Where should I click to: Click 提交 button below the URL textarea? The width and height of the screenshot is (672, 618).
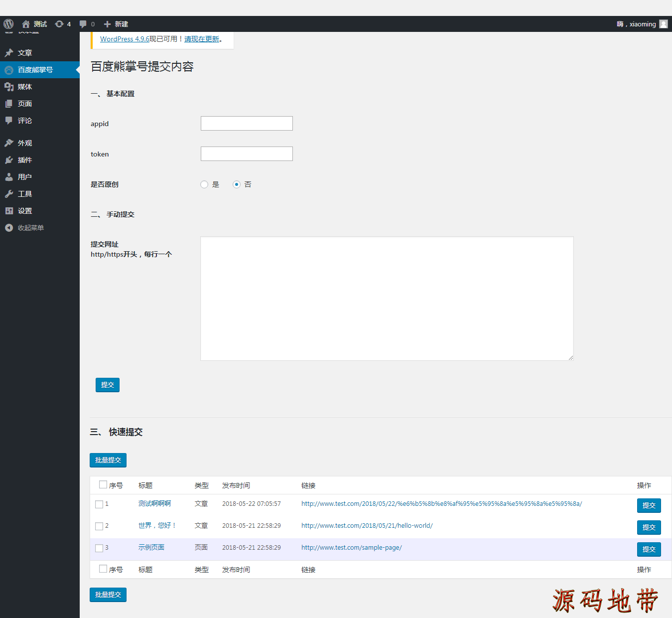pyautogui.click(x=108, y=385)
